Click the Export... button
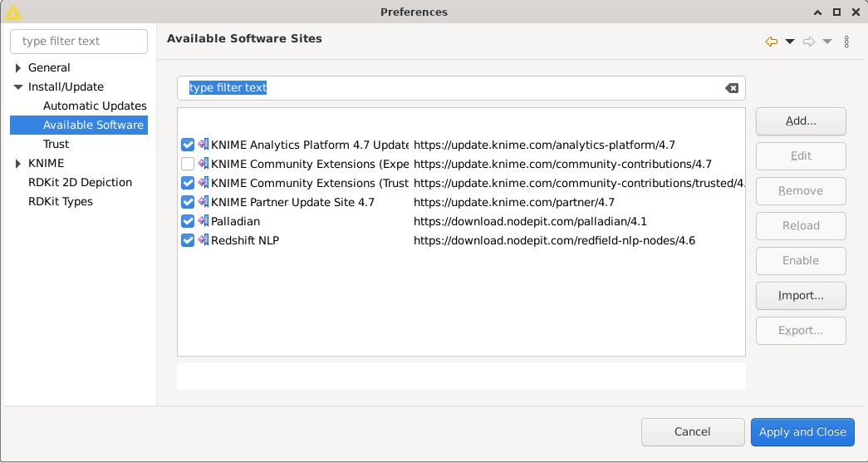This screenshot has height=463, width=868. (801, 331)
